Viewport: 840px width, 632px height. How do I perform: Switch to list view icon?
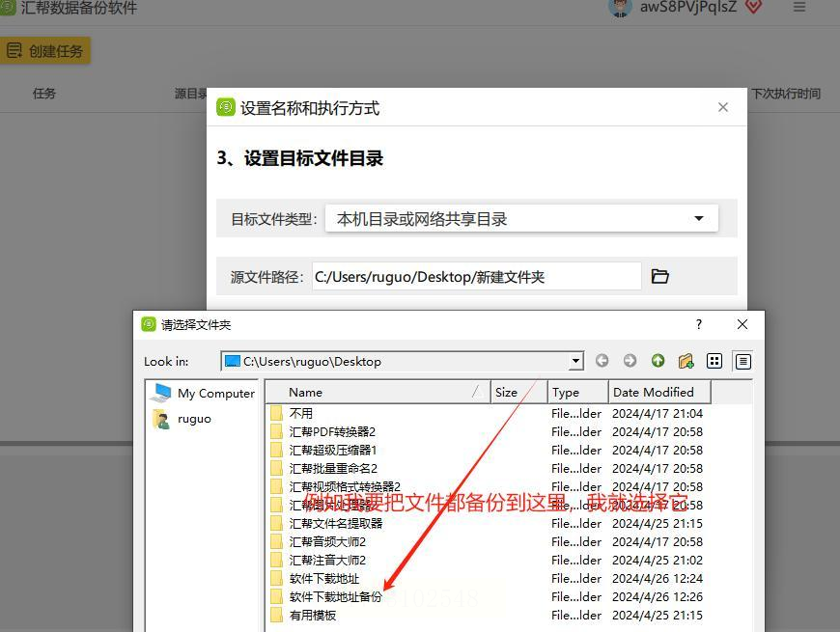pos(714,361)
